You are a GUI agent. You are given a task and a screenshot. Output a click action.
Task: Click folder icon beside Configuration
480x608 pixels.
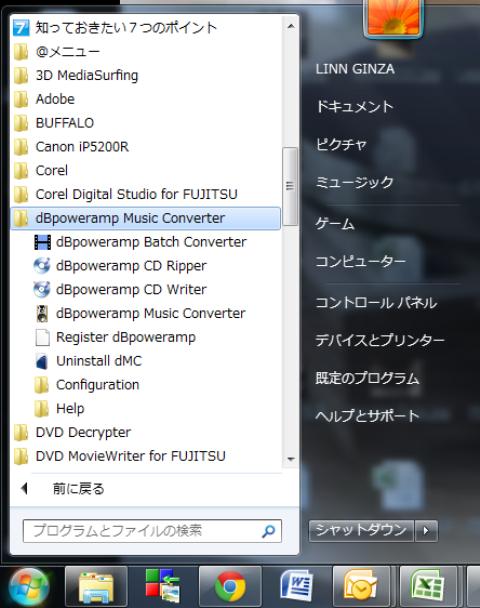[41, 385]
